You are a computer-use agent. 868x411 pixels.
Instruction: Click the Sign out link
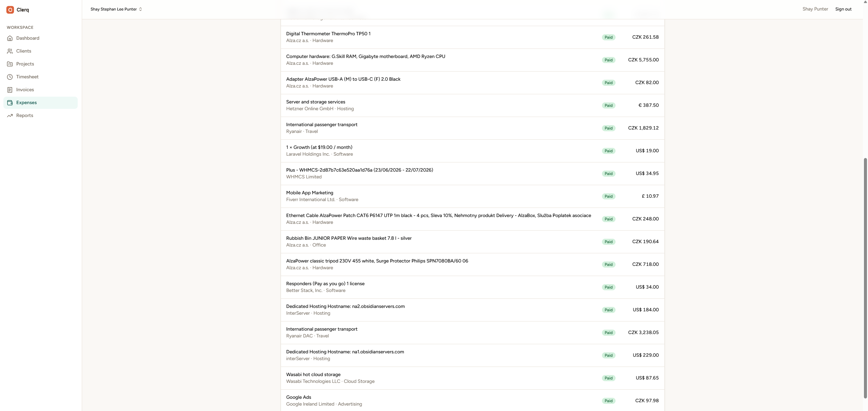click(x=843, y=9)
